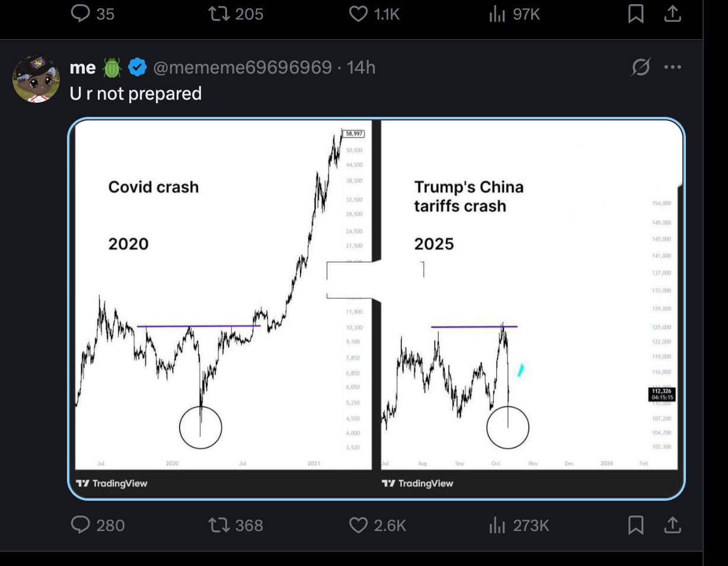Open the three-dot more options menu

click(673, 68)
